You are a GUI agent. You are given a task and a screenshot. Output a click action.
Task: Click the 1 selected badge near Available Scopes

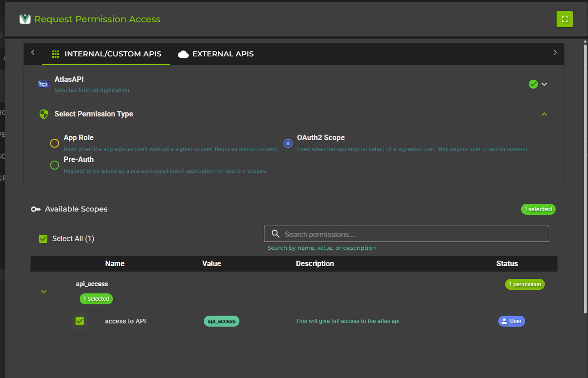[x=538, y=209]
